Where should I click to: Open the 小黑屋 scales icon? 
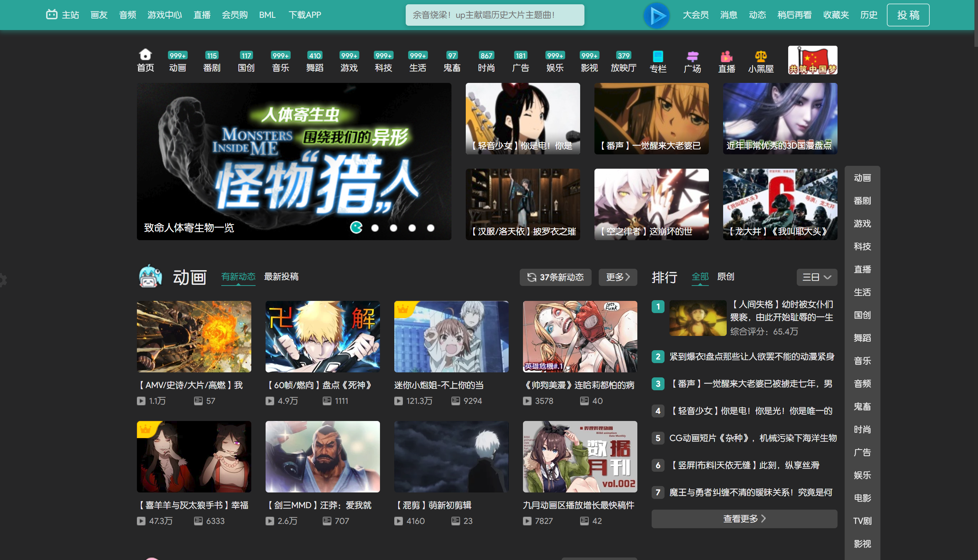761,56
